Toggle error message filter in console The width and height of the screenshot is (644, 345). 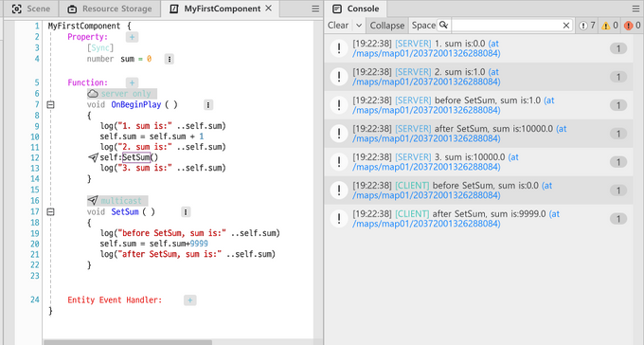[x=633, y=26]
